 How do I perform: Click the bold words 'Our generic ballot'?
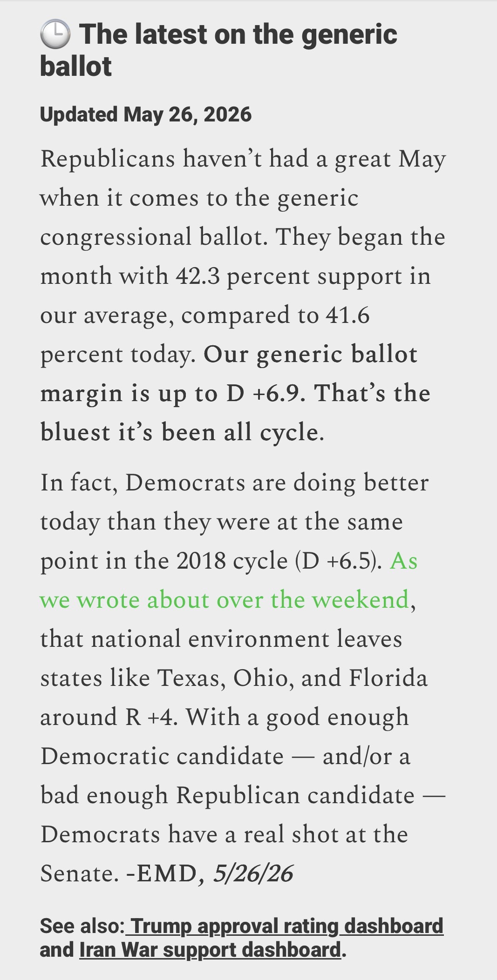pos(310,355)
